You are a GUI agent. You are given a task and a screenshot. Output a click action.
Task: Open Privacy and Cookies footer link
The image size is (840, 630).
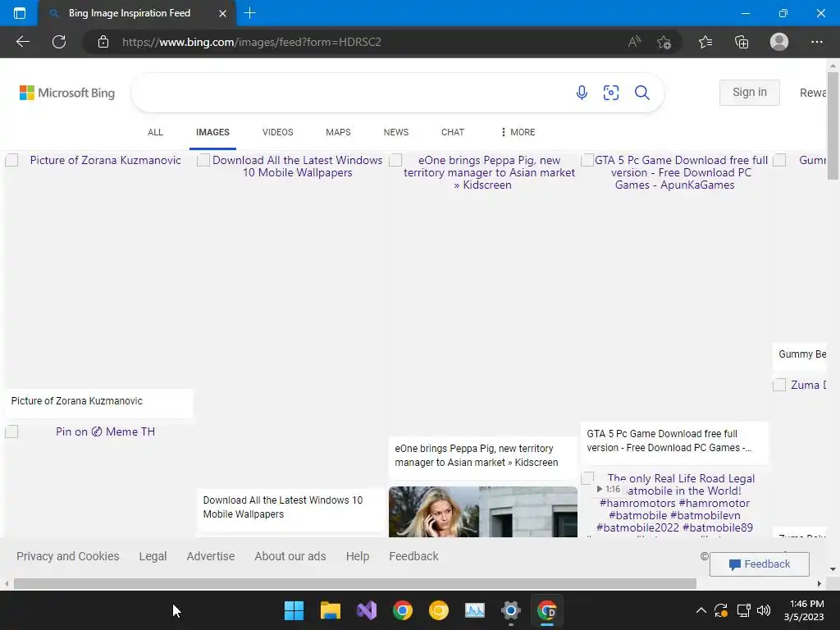(x=67, y=556)
